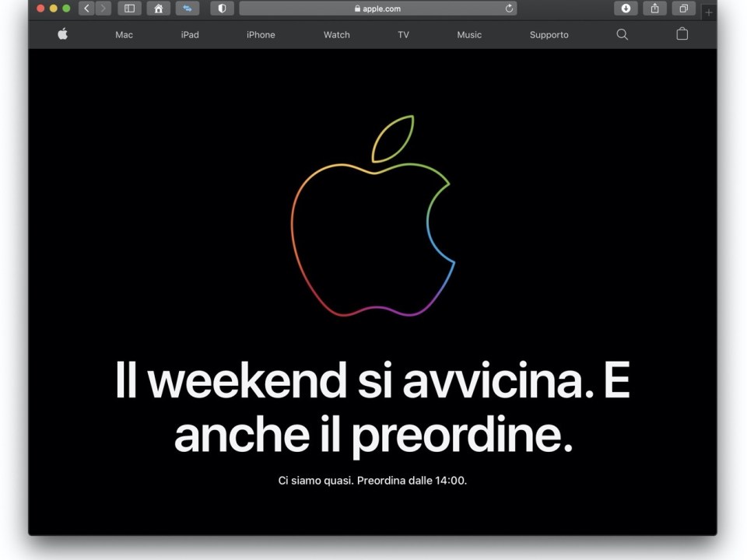747x560 pixels.
Task: Open the privacy shield report
Action: [x=222, y=8]
